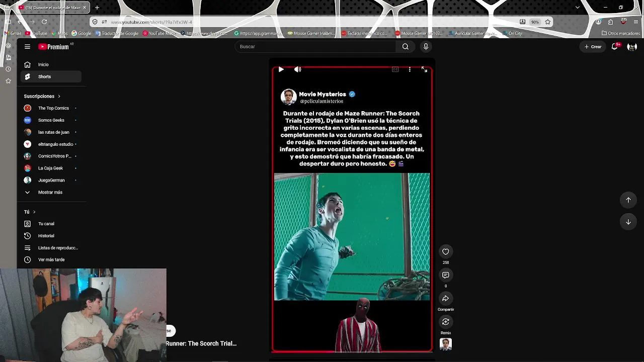The width and height of the screenshot is (644, 362).
Task: Open the browser extensions puzzle icon
Action: [x=610, y=22]
